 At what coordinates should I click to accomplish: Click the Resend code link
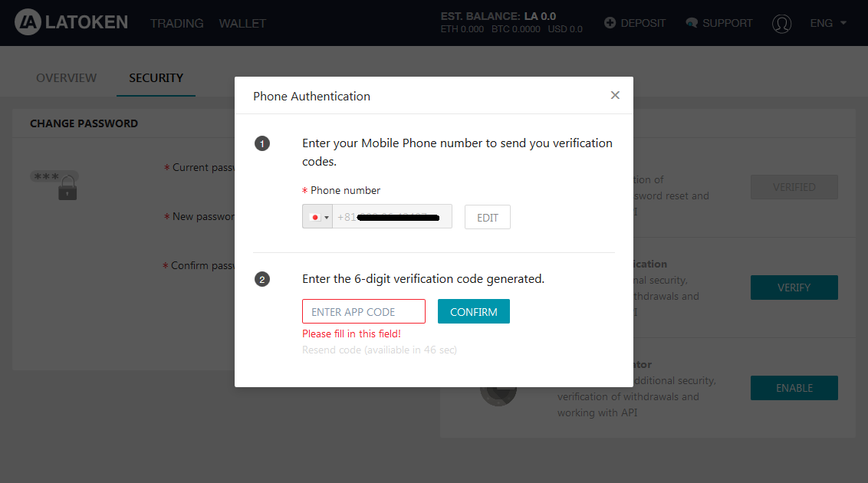[380, 350]
